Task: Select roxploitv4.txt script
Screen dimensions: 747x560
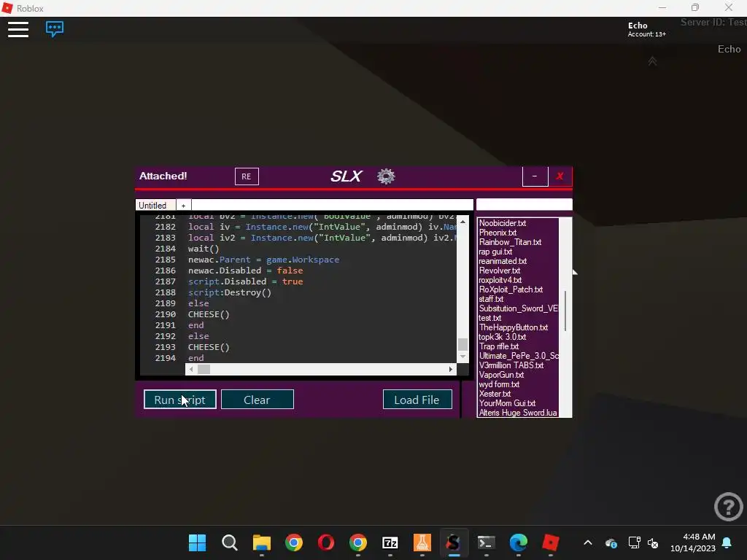Action: 500,280
